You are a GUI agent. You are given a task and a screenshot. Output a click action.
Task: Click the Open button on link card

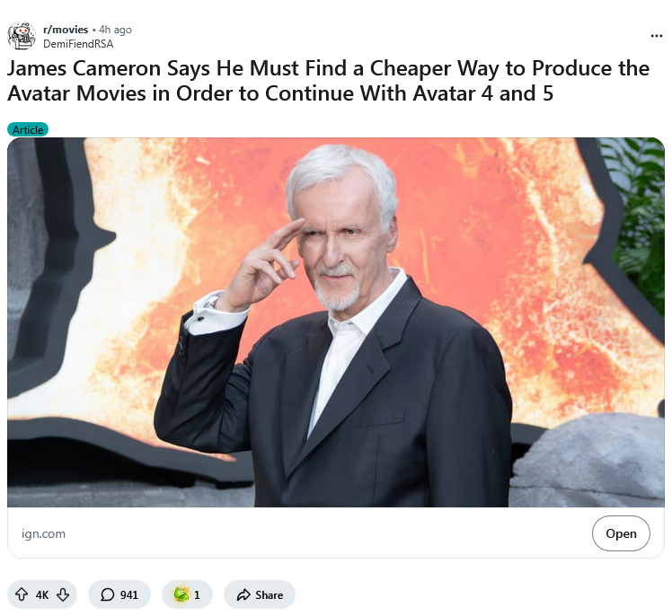click(x=621, y=533)
